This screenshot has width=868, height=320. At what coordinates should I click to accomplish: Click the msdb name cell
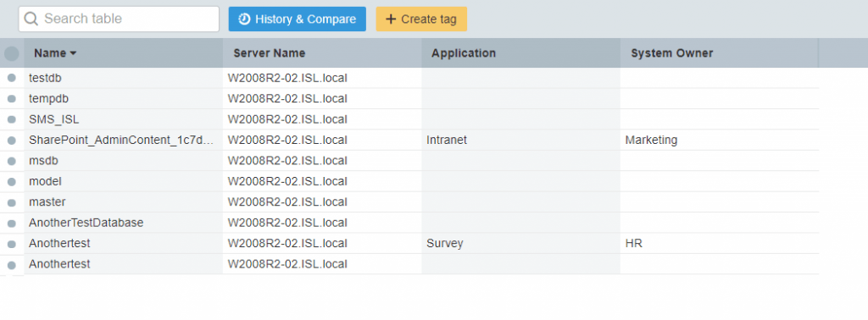point(123,161)
